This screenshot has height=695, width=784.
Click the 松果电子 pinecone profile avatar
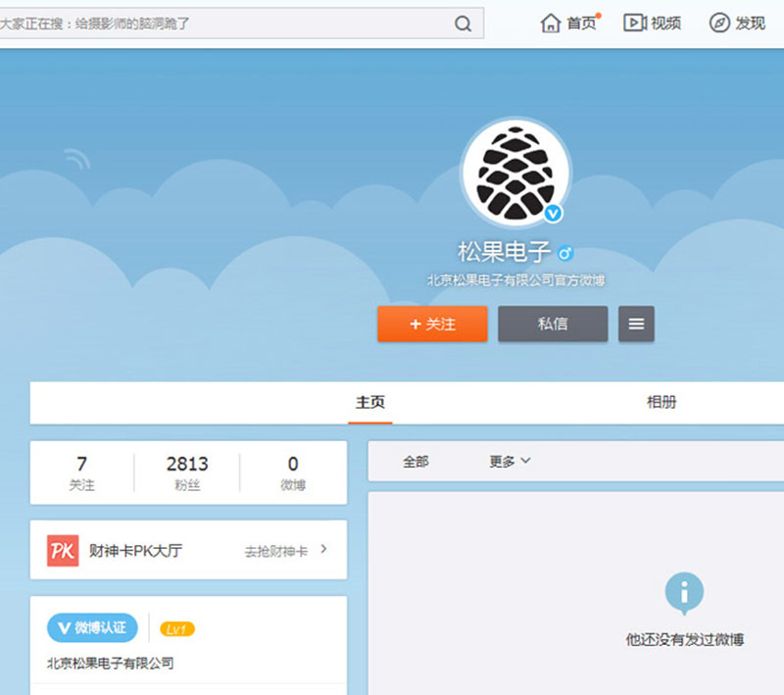[515, 173]
